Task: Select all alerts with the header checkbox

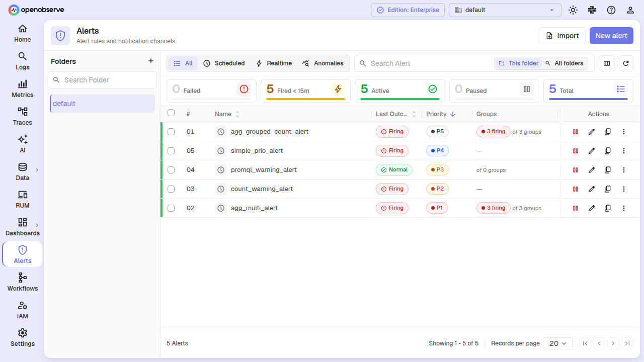Action: pyautogui.click(x=171, y=113)
